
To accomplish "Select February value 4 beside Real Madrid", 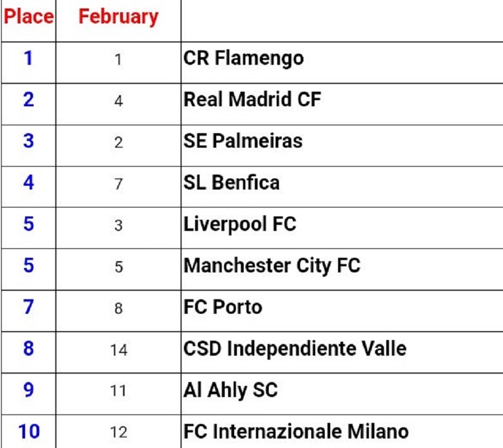I will (x=118, y=101).
